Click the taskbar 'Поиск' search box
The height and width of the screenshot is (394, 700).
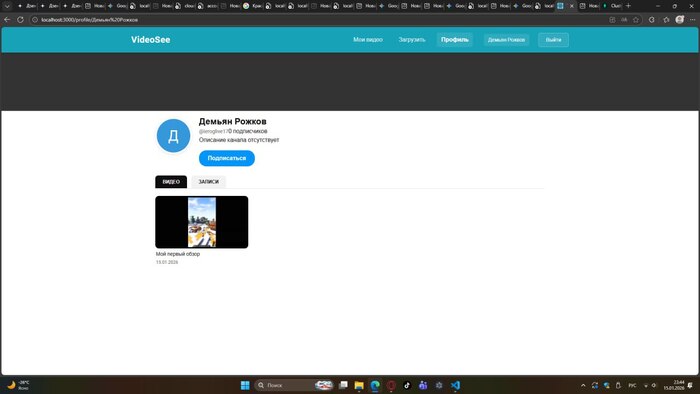295,385
